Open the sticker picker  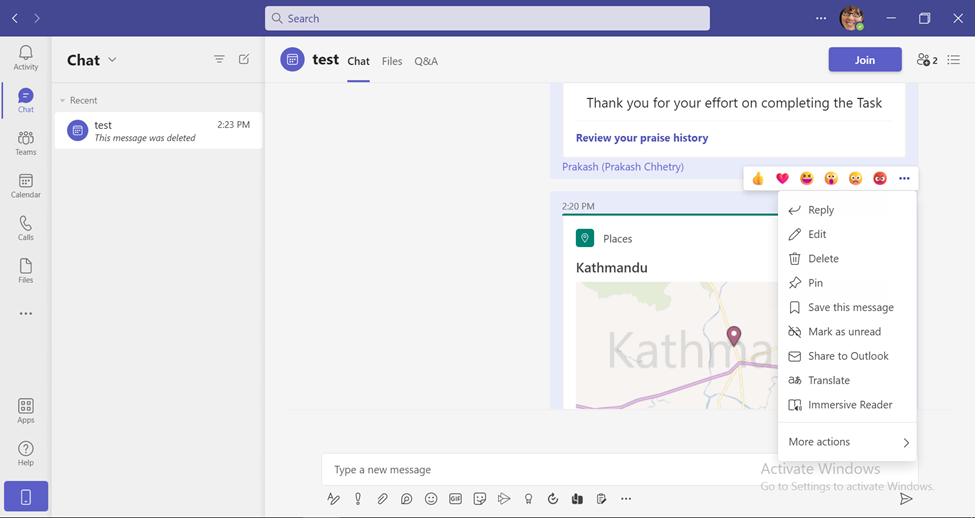[479, 499]
